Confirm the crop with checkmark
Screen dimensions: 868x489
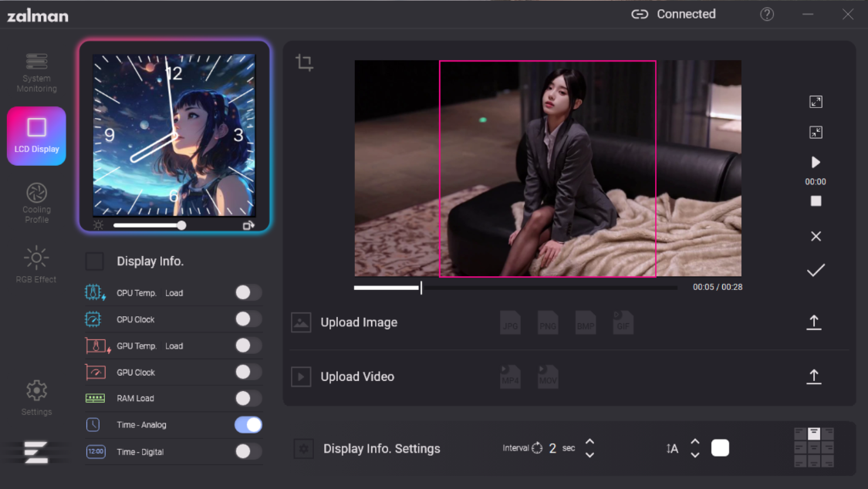click(816, 270)
